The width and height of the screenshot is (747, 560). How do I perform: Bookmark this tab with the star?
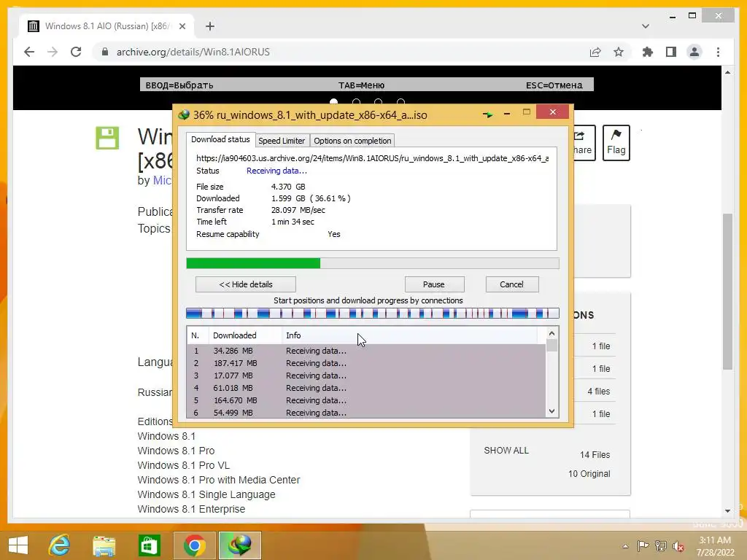click(x=619, y=52)
